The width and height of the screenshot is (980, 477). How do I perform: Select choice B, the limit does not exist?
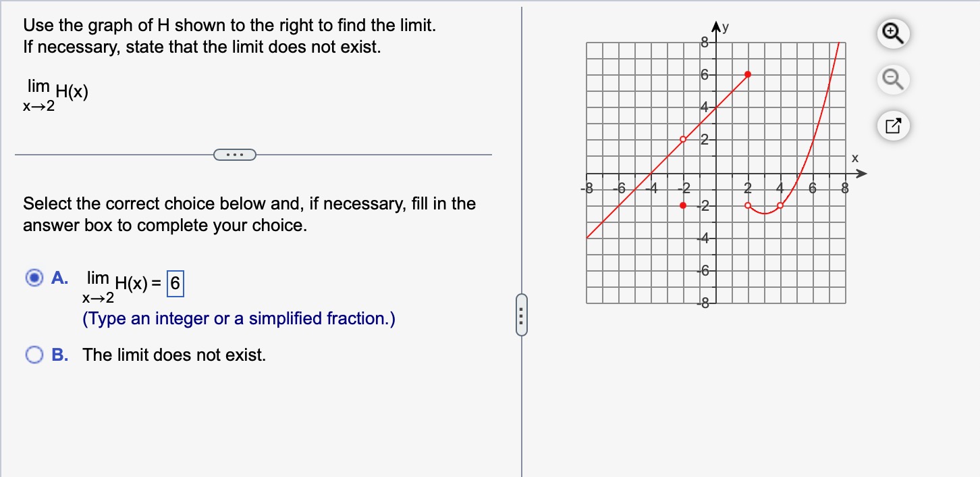[34, 354]
